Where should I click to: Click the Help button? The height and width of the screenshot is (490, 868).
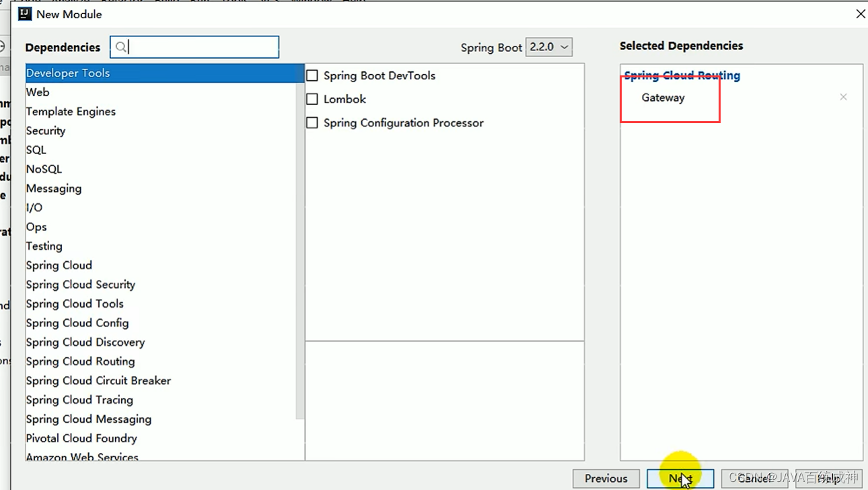click(829, 479)
